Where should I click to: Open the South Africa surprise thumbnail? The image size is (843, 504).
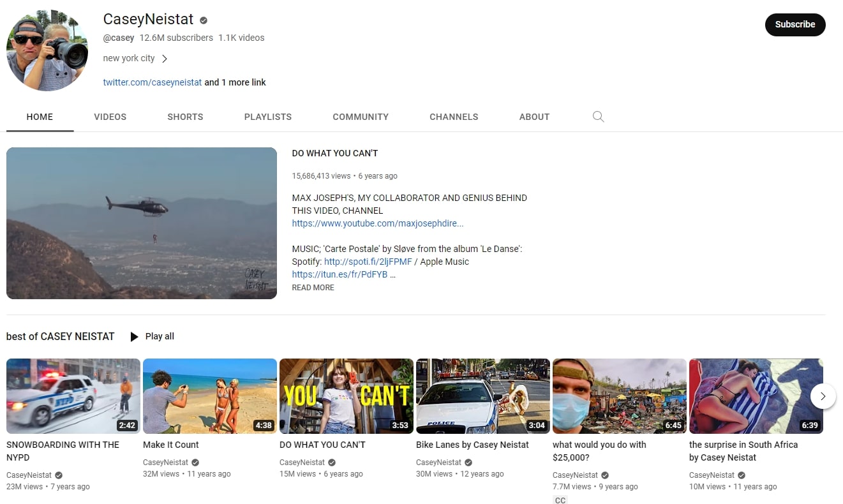pyautogui.click(x=756, y=396)
